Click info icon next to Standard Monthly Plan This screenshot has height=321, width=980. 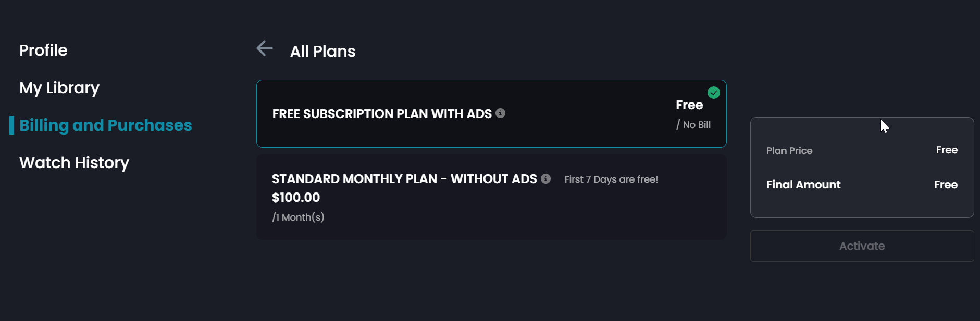tap(545, 178)
